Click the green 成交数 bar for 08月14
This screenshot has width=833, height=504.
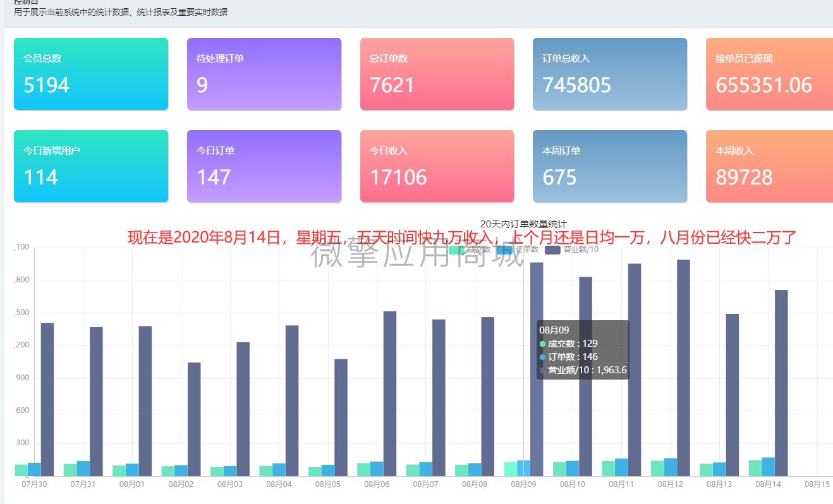755,468
